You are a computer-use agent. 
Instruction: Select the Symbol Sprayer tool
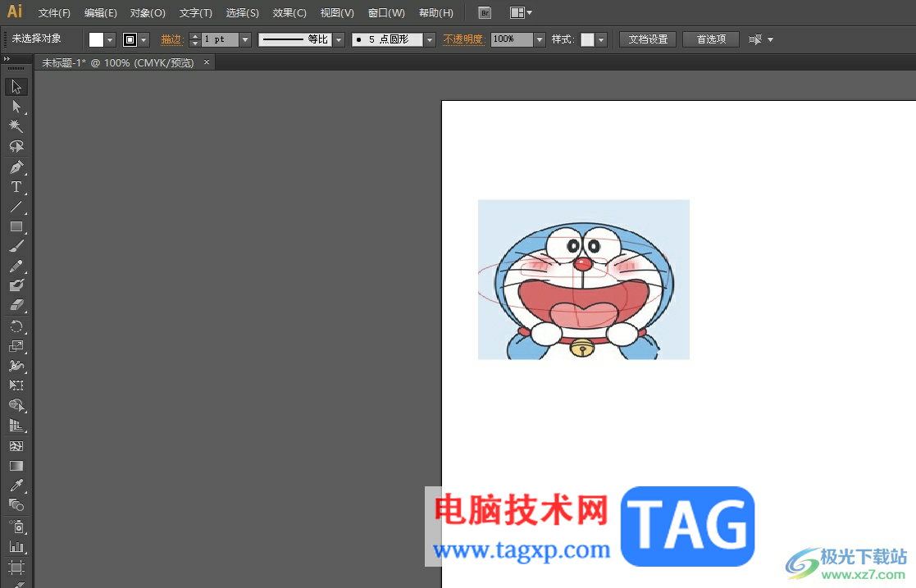click(16, 526)
